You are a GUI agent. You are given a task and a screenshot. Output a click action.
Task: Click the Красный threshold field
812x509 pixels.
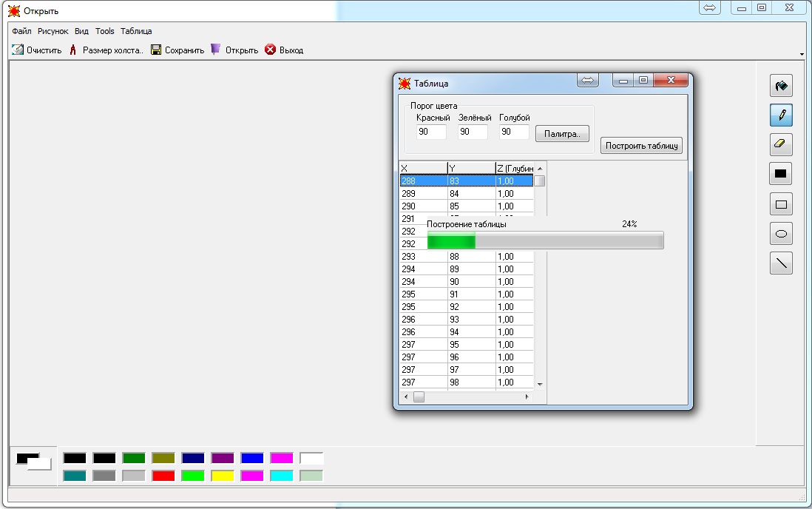(x=431, y=132)
